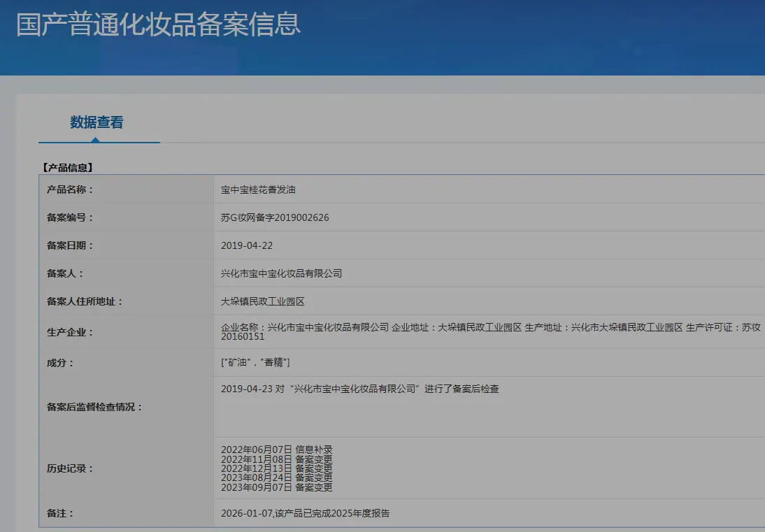Click the 备案人住所地址 label
Image resolution: width=765 pixels, height=532 pixels.
85,301
